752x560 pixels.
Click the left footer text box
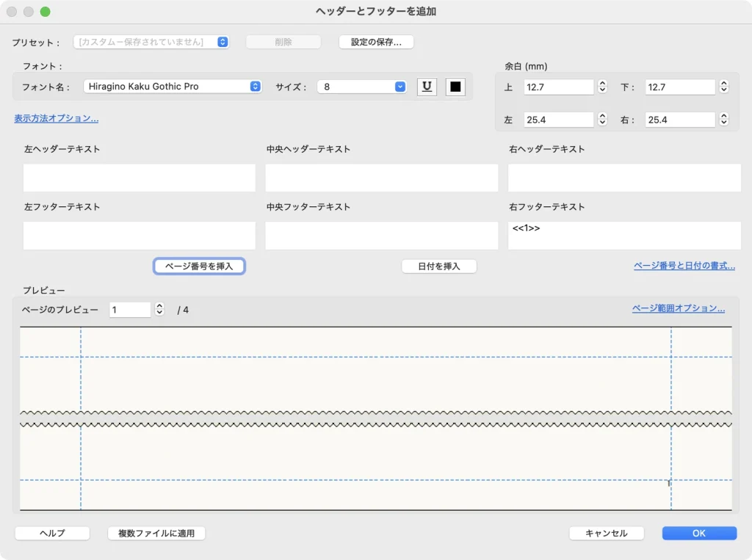click(139, 236)
